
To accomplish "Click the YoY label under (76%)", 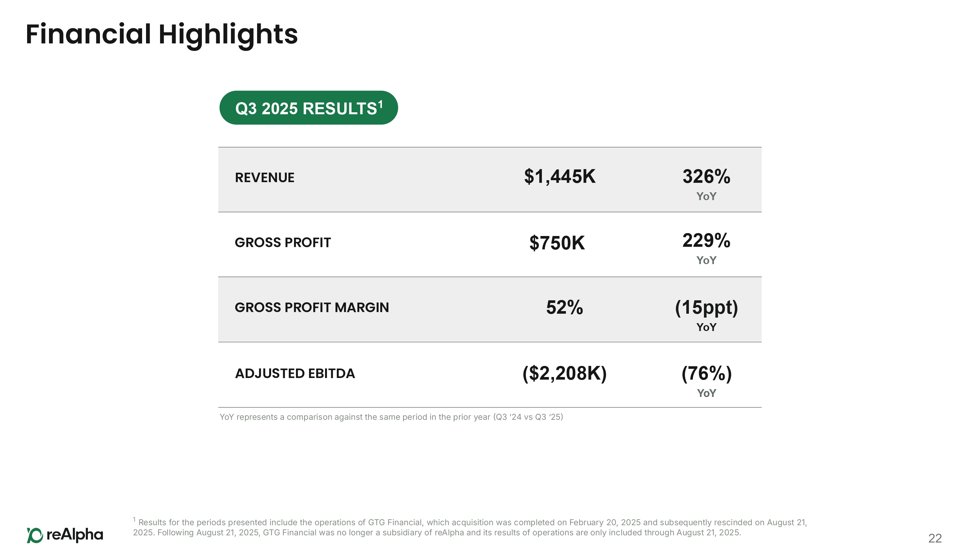I will pos(706,393).
